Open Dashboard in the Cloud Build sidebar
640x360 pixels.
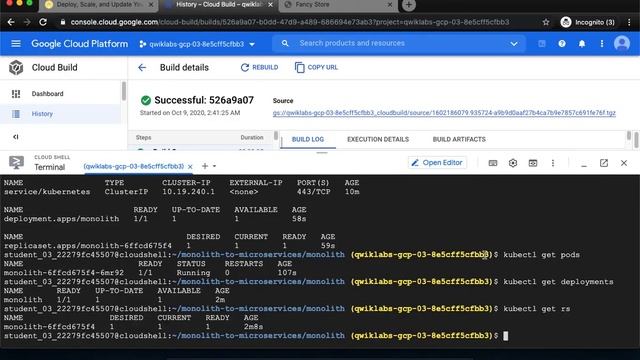tap(47, 94)
